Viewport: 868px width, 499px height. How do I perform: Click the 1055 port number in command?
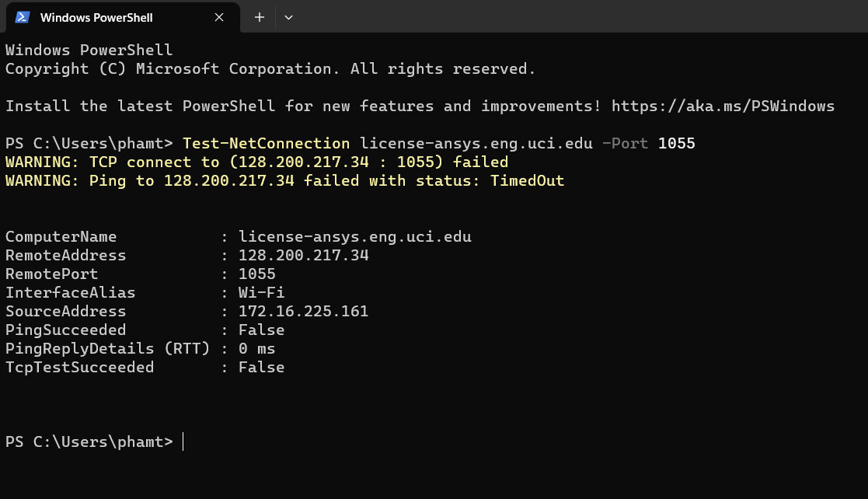coord(677,144)
